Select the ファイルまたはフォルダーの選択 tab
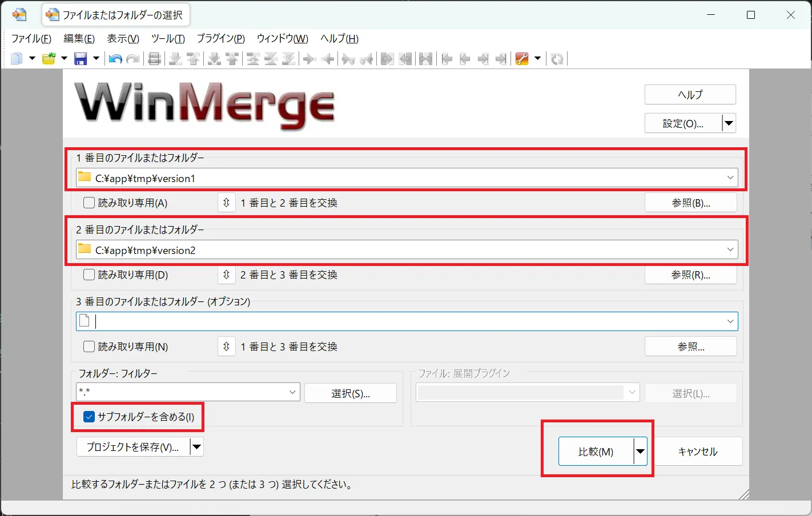Viewport: 812px width, 516px height. tap(116, 15)
